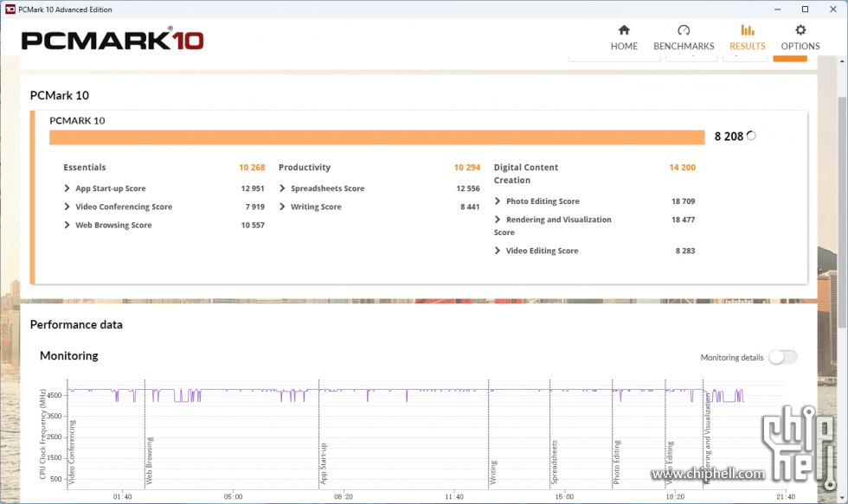Viewport: 848px width, 504px height.
Task: Click the Video Conferencing value 7 919
Action: pos(254,207)
